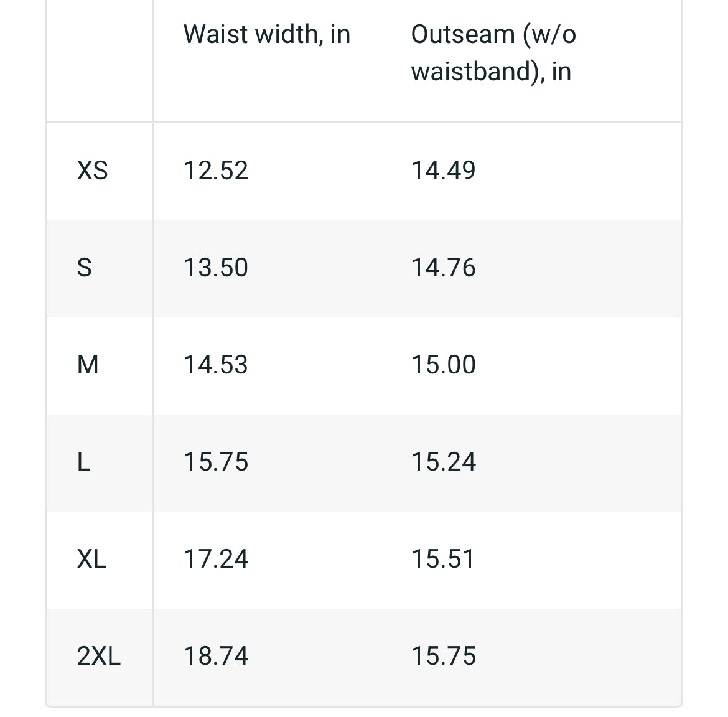Select the XS size row label
This screenshot has height=717, width=728.
92,171
